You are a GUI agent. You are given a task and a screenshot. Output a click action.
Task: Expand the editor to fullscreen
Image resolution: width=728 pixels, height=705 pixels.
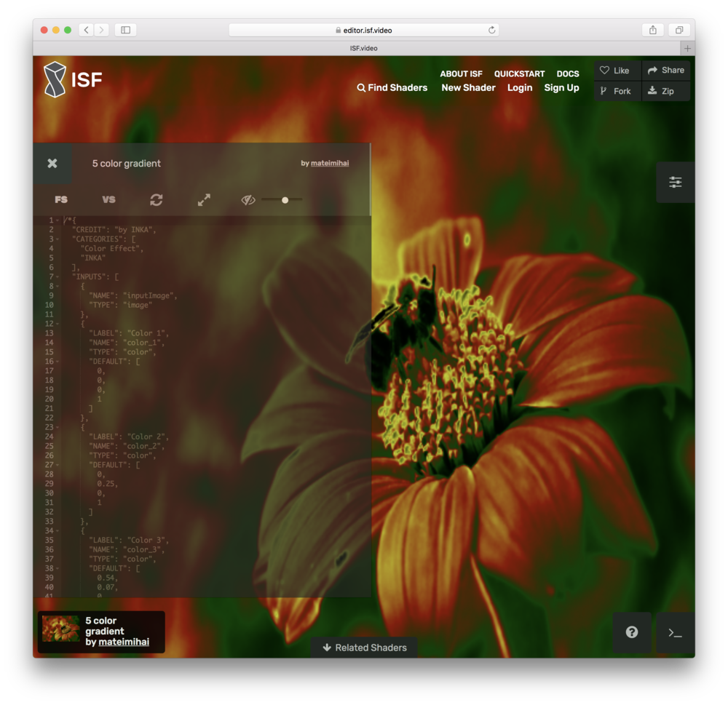[204, 199]
